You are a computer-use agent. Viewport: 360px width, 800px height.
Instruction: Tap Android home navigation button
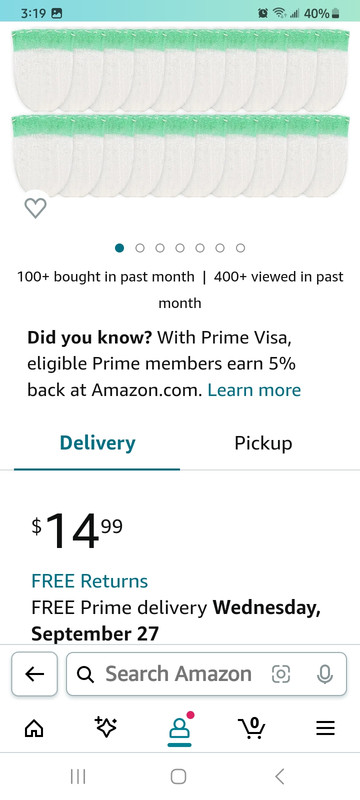(x=178, y=777)
